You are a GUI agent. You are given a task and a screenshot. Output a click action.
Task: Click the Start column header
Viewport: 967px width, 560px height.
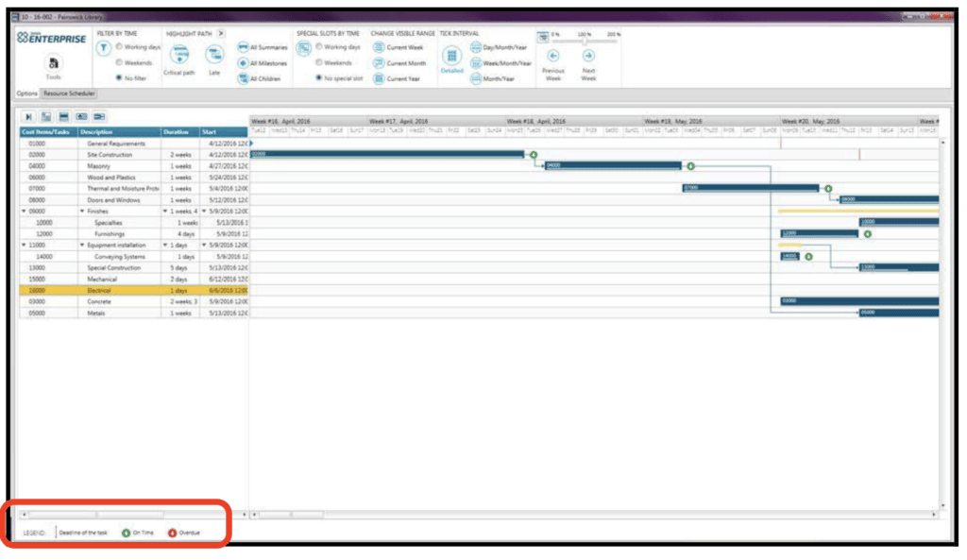point(223,132)
